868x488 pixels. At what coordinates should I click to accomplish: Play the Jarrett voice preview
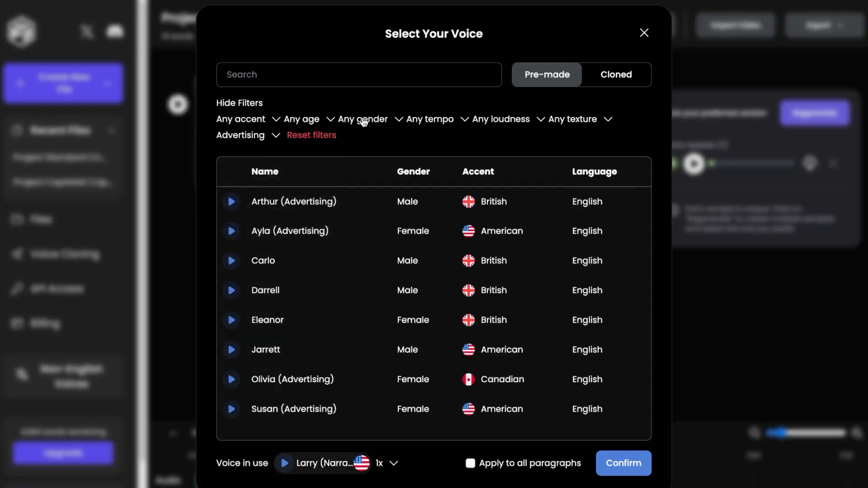tap(231, 350)
